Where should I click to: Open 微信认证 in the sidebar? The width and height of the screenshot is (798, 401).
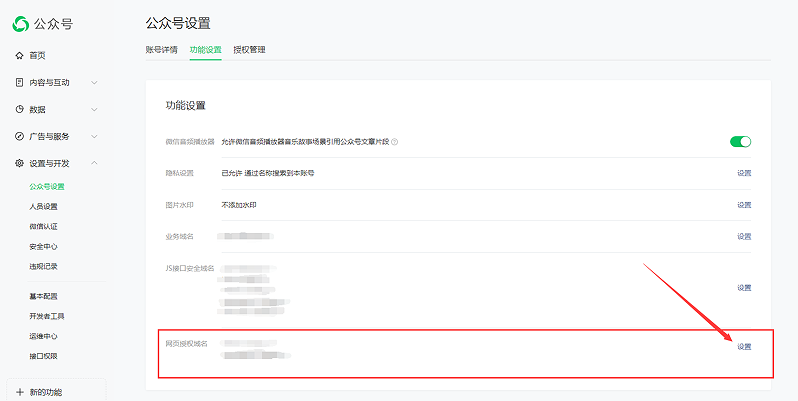click(x=43, y=226)
